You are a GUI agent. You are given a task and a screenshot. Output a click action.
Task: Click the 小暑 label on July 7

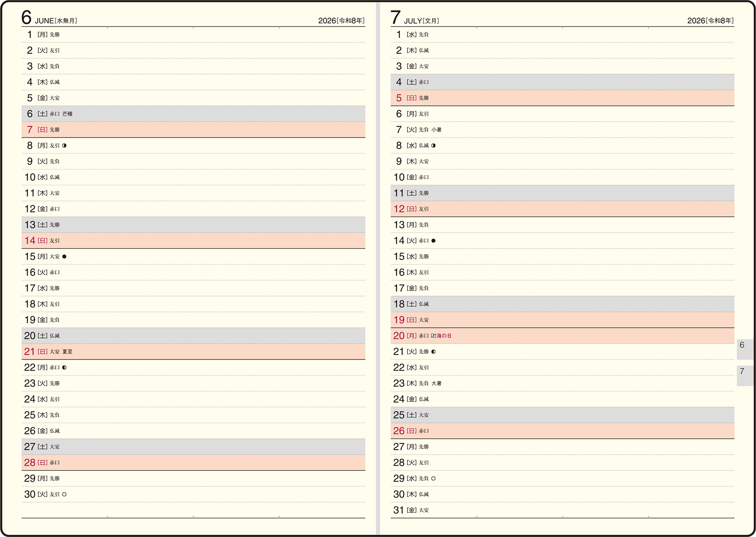tap(437, 130)
